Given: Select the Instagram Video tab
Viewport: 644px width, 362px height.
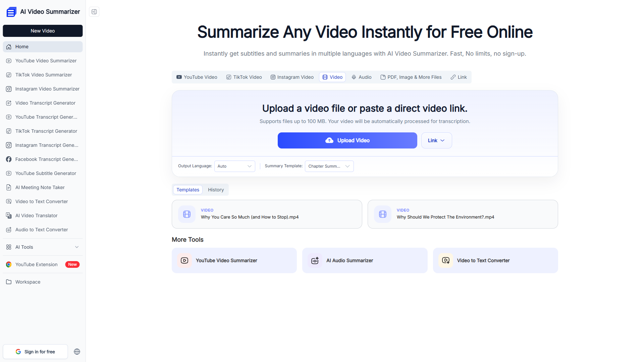Looking at the screenshot, I should point(292,77).
